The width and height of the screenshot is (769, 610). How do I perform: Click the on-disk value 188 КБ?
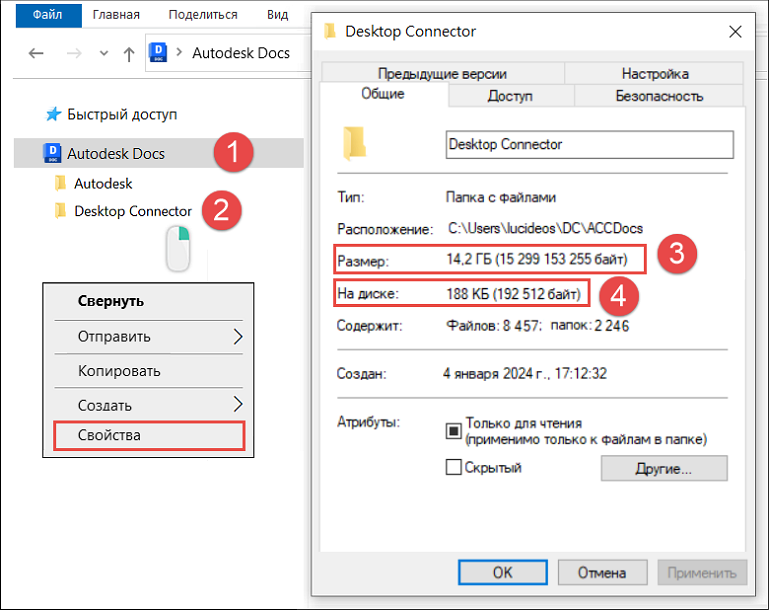point(513,294)
